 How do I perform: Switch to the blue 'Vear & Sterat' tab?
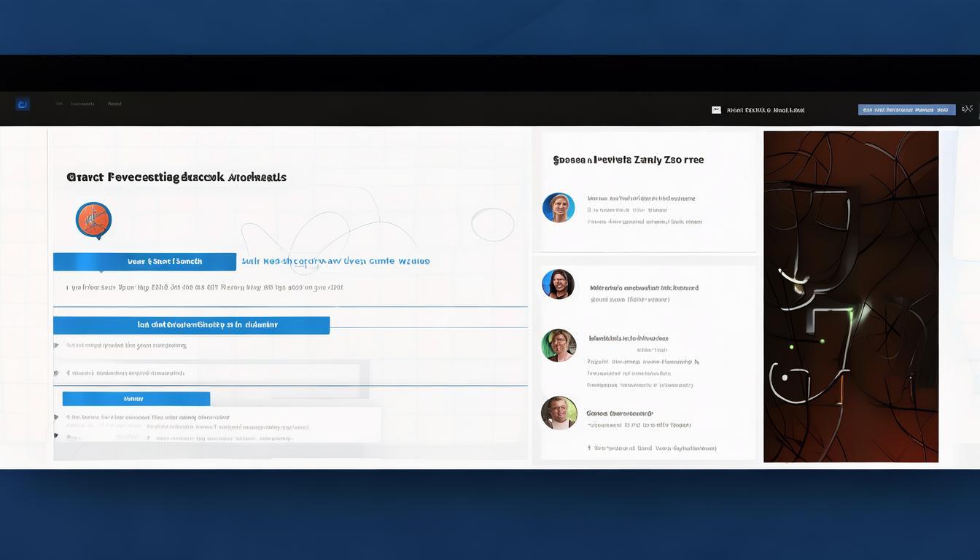pyautogui.click(x=144, y=262)
